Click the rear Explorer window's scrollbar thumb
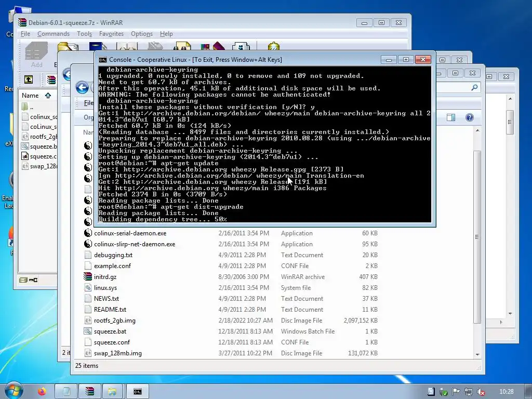The width and height of the screenshot is (532, 399). pyautogui.click(x=510, y=122)
